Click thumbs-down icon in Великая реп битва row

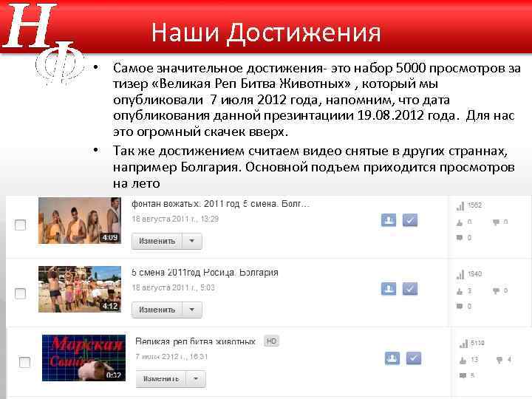[499, 360]
